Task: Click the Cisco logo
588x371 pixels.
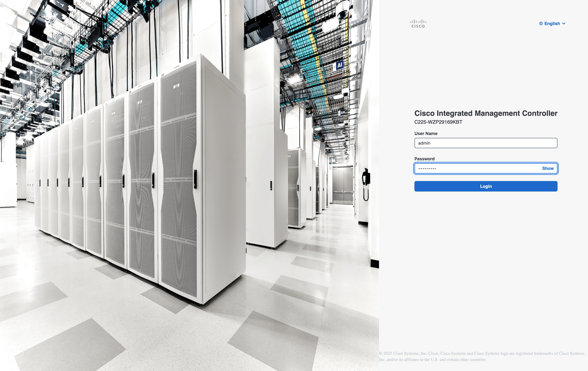Action: pos(418,24)
